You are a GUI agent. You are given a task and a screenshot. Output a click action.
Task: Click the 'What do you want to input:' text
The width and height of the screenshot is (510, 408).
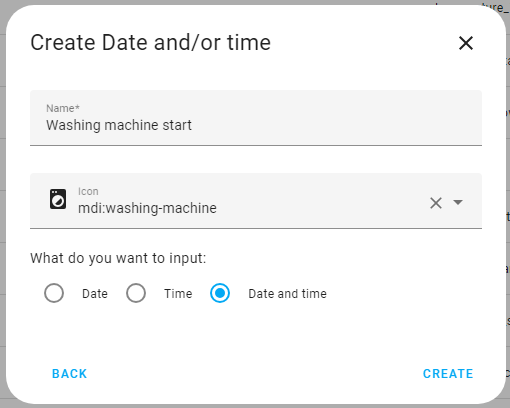point(118,258)
